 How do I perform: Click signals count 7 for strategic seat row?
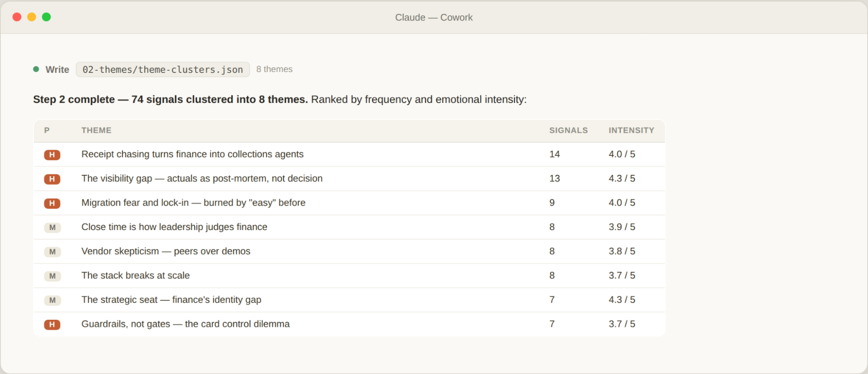tap(552, 299)
